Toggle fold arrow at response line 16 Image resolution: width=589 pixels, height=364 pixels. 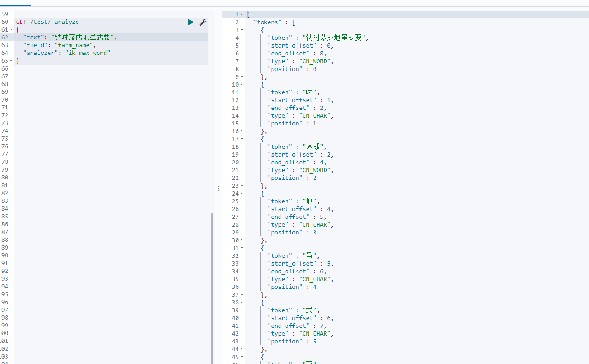(242, 131)
